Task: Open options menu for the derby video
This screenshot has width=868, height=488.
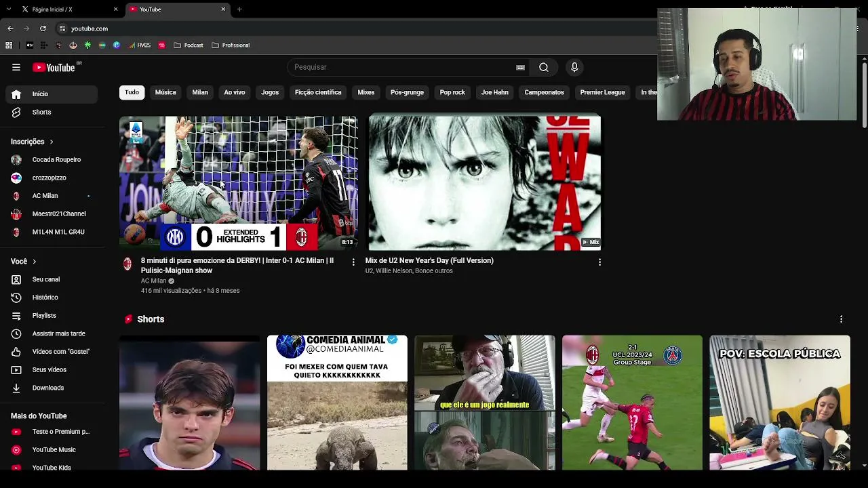Action: point(353,262)
